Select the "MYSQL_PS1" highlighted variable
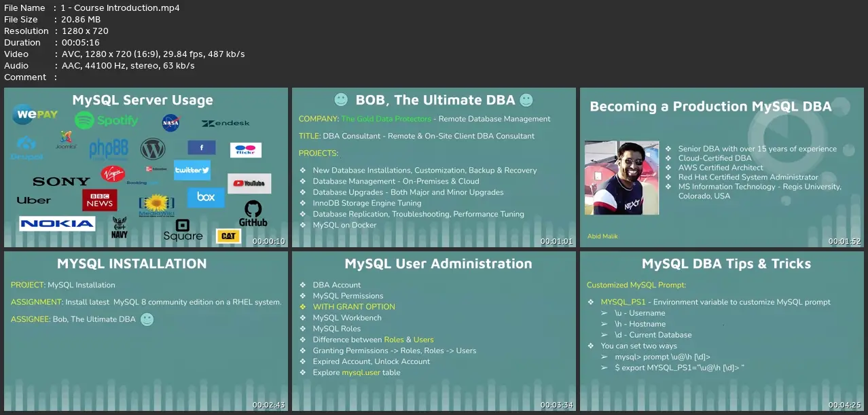868x415 pixels. (623, 302)
